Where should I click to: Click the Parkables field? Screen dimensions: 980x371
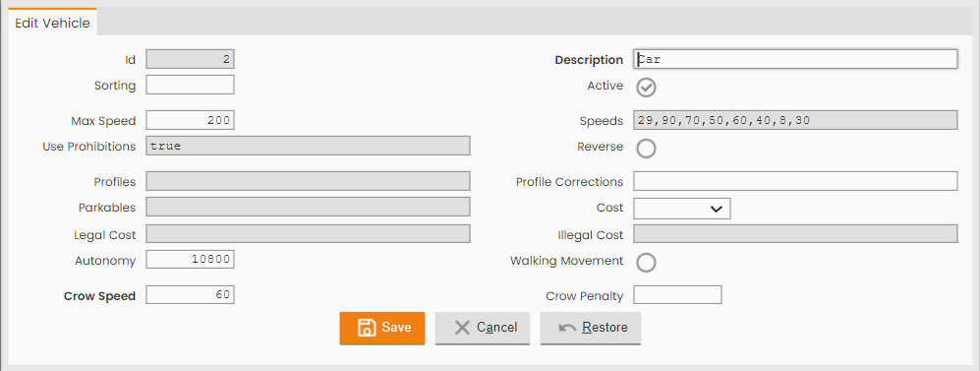(308, 207)
